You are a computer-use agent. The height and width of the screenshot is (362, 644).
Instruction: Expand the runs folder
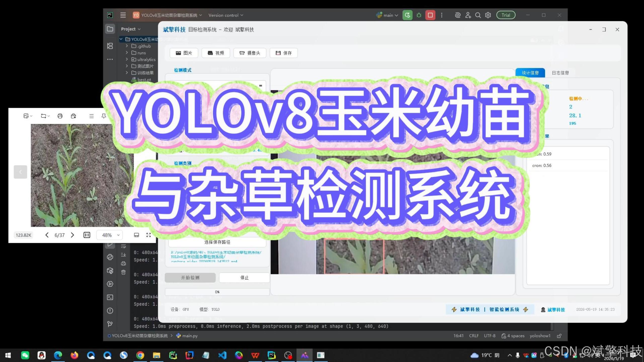pos(127,53)
